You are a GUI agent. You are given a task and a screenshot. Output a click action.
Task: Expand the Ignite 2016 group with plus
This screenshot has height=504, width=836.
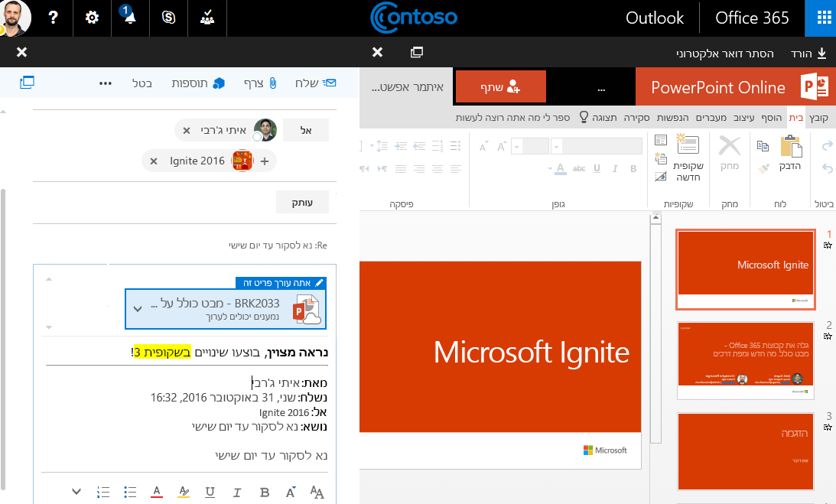coord(265,161)
